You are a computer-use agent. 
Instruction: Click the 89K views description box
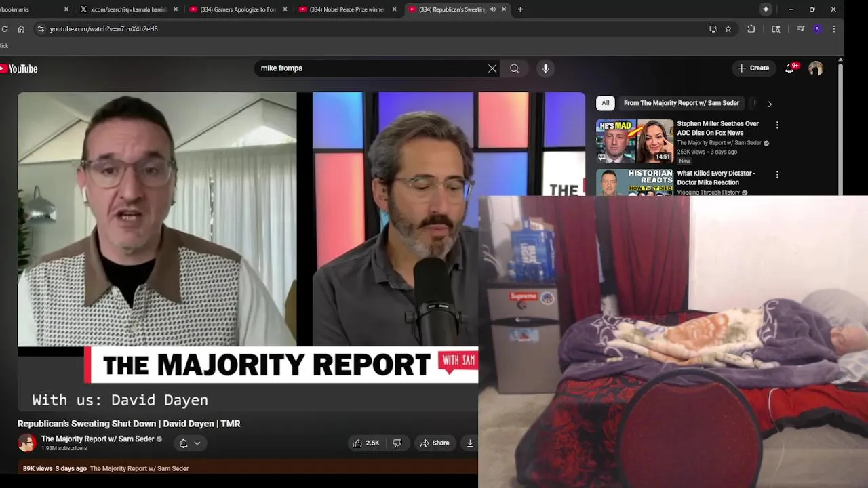(x=248, y=468)
